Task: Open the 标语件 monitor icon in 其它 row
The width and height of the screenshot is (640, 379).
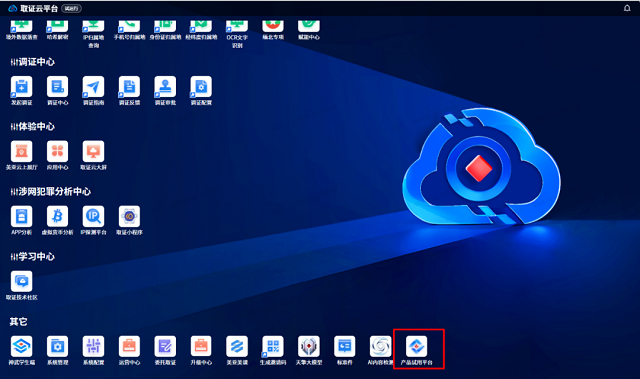Action: tap(345, 346)
